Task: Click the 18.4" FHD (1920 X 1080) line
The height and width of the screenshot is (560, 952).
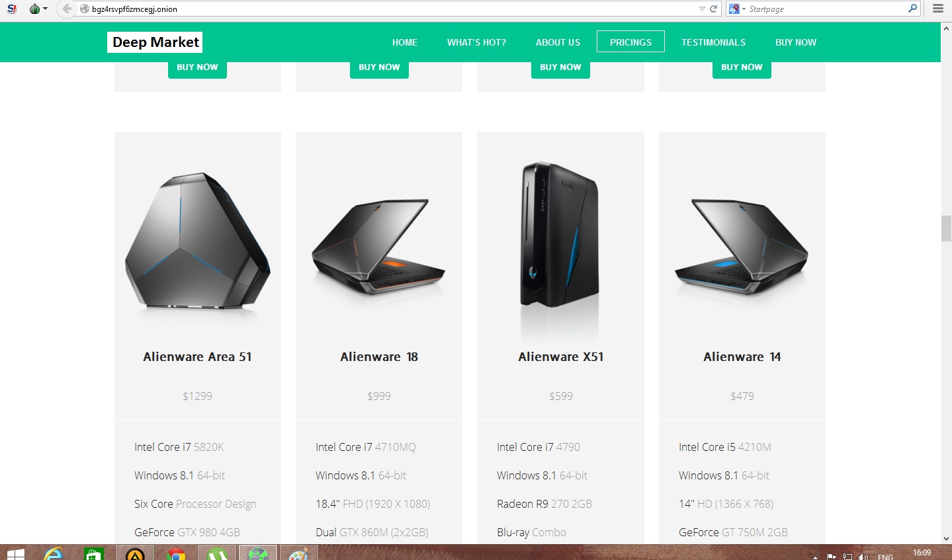Action: click(x=372, y=504)
